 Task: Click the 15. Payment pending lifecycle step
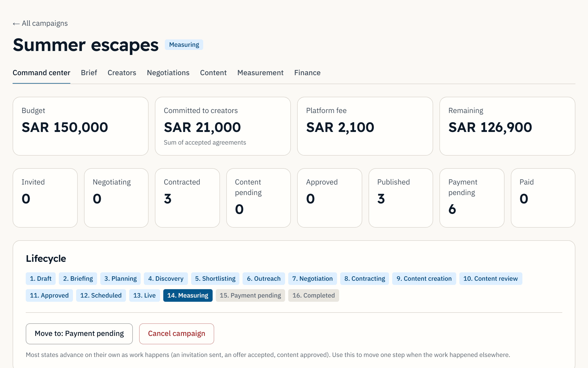250,295
